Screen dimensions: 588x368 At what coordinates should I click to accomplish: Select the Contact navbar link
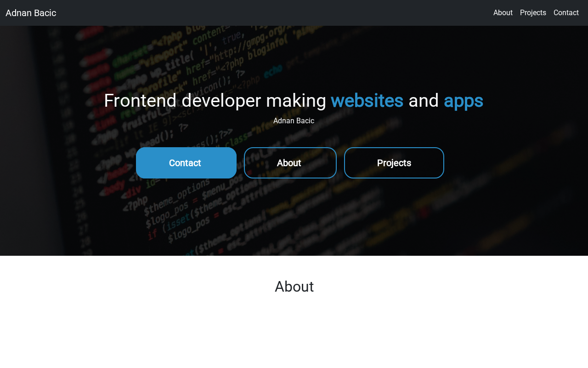[566, 13]
